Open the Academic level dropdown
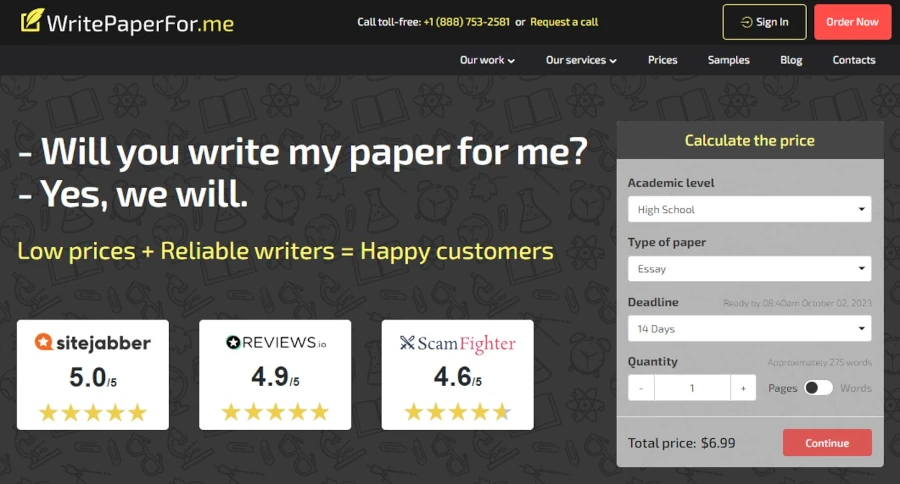Viewport: 900px width, 484px height. tap(749, 210)
